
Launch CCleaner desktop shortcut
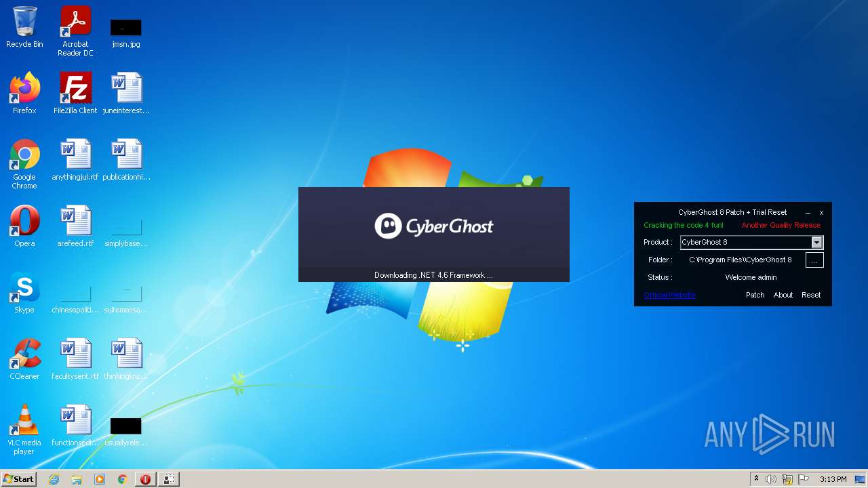tap(24, 359)
